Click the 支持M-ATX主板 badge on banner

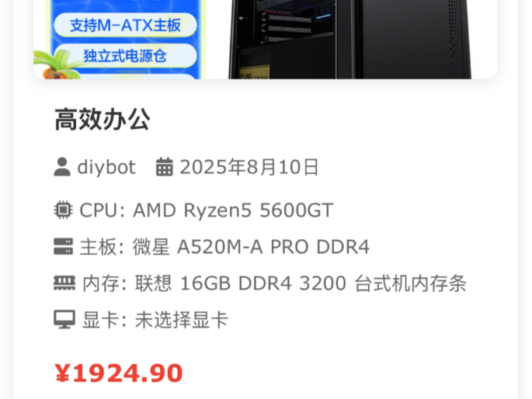tap(125, 26)
